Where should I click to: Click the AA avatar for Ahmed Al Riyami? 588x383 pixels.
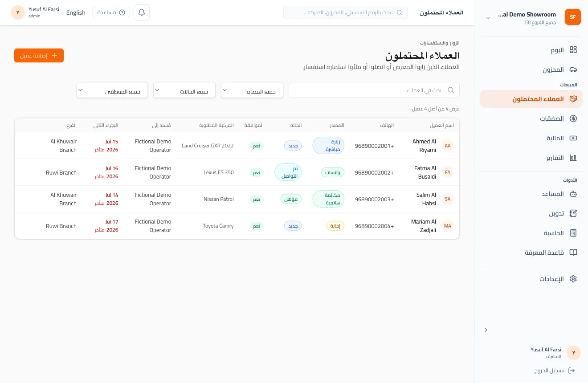pos(448,146)
